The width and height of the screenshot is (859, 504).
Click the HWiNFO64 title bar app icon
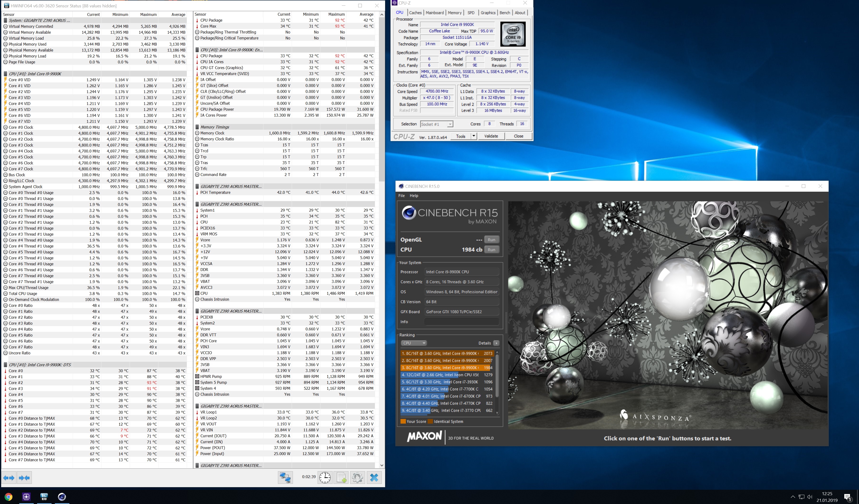pos(6,6)
